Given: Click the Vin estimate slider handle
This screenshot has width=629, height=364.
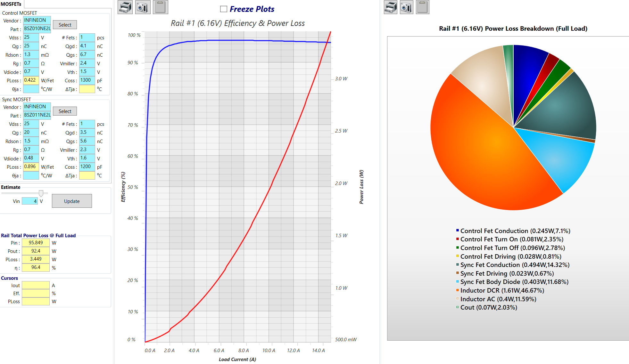Looking at the screenshot, I should (x=41, y=193).
